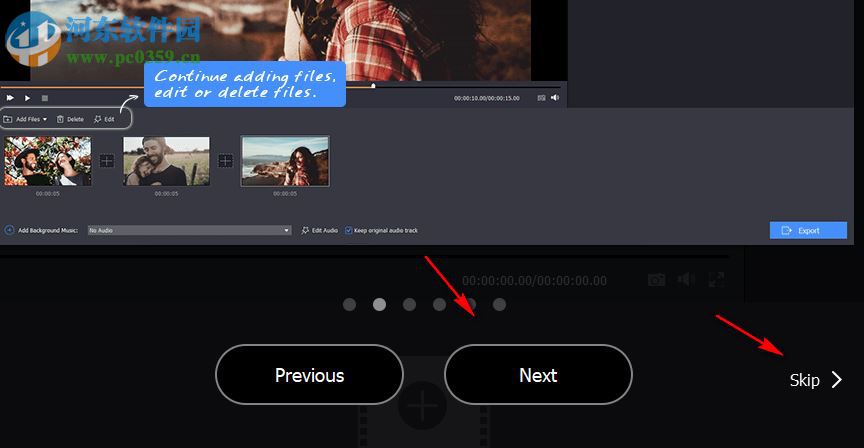864x448 pixels.
Task: Click the small white speaker icon
Action: [x=555, y=98]
